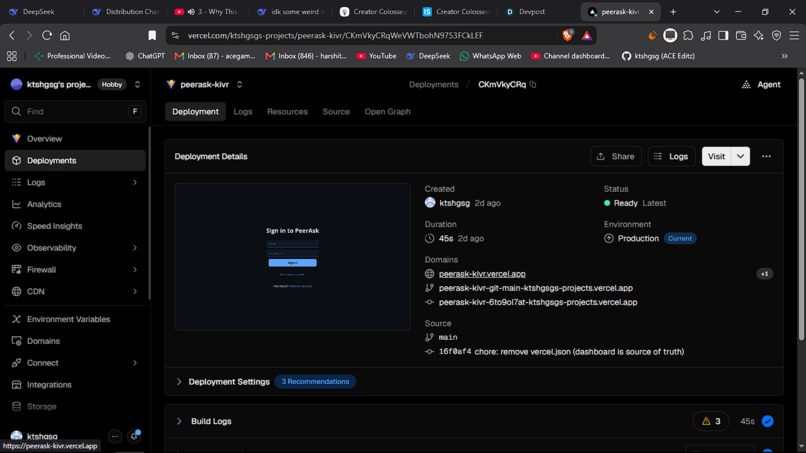Image resolution: width=806 pixels, height=453 pixels.
Task: Open peerask-kivr-6to9ol7at domain link
Action: tap(538, 302)
